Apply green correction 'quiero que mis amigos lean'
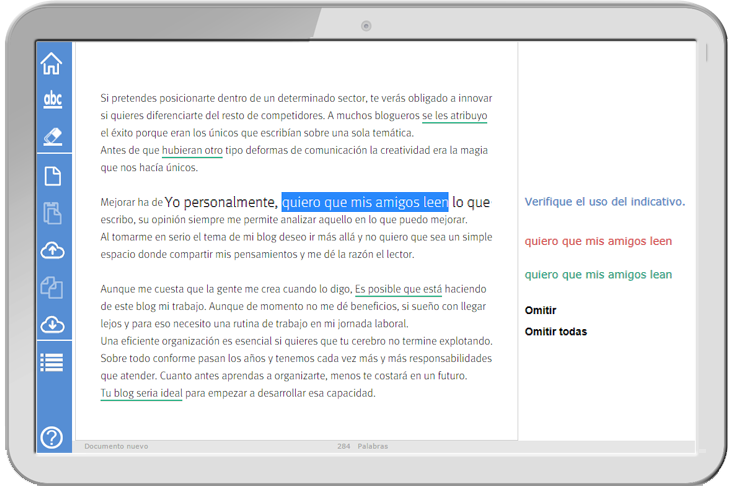 [x=598, y=275]
